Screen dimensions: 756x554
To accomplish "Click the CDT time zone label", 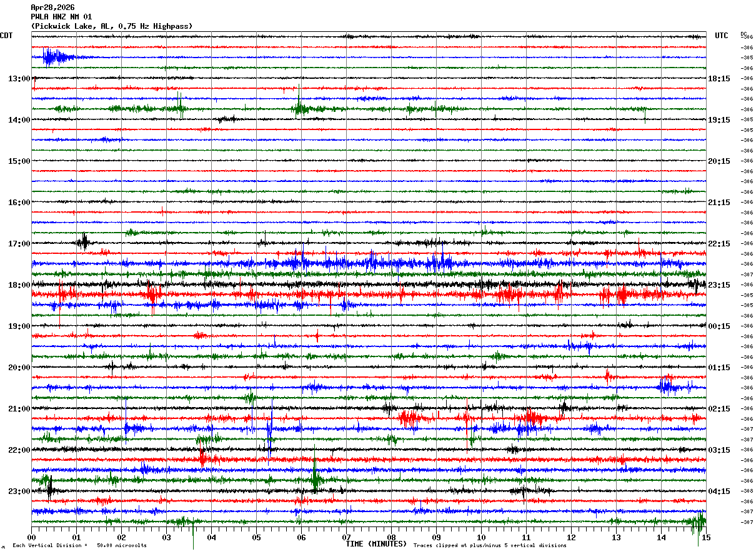I will tap(6, 36).
